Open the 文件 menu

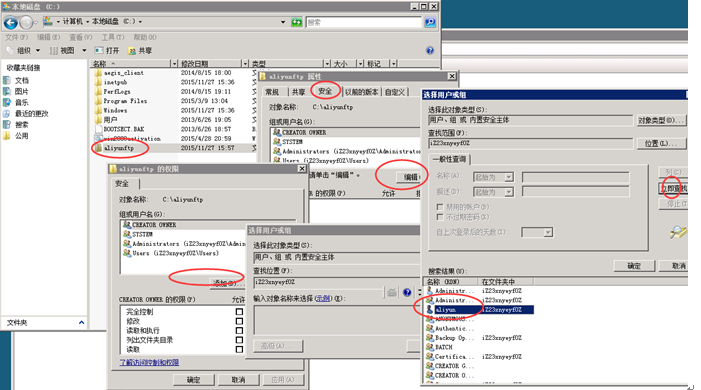tap(17, 37)
